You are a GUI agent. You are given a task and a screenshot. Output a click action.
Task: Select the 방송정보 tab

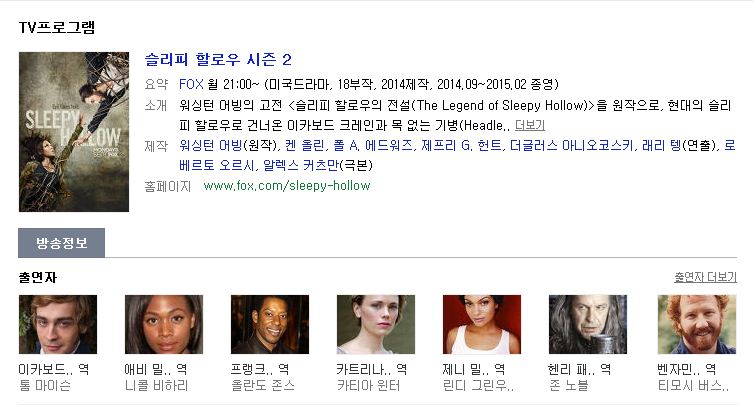[61, 243]
